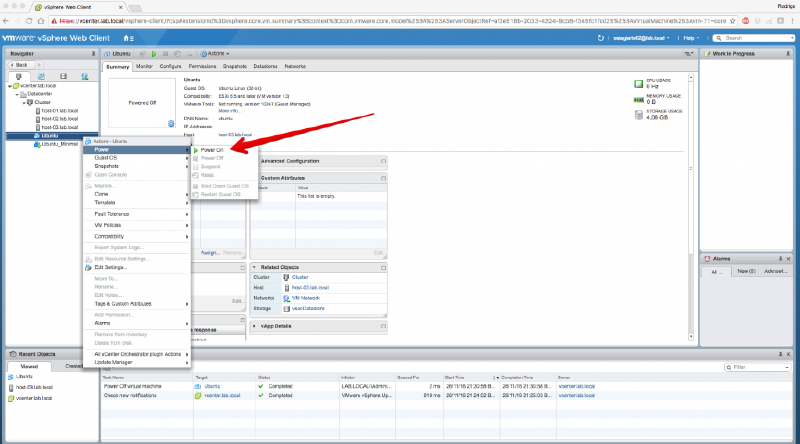
Task: Select Hosts and Clusters navigator tab icon
Action: pos(19,77)
